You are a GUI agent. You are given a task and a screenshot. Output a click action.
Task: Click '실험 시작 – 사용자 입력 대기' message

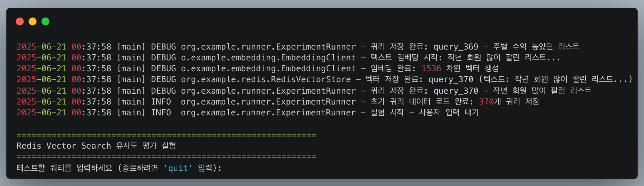coord(425,112)
